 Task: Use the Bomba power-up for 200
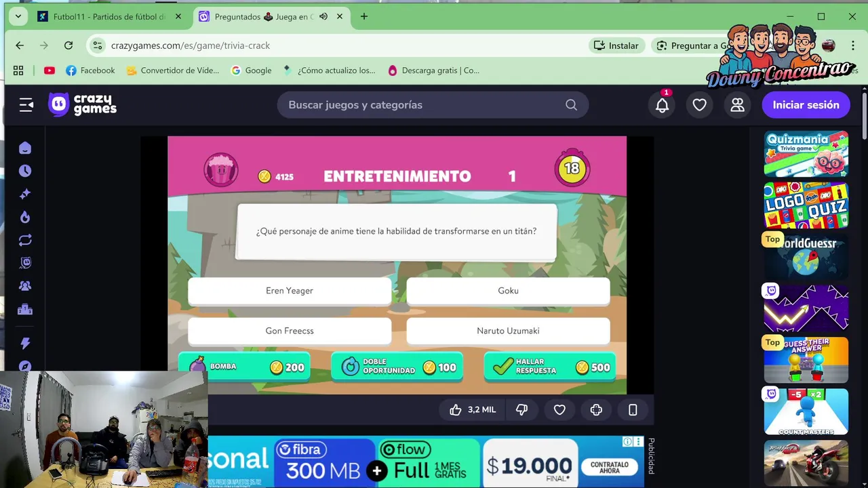(x=244, y=367)
